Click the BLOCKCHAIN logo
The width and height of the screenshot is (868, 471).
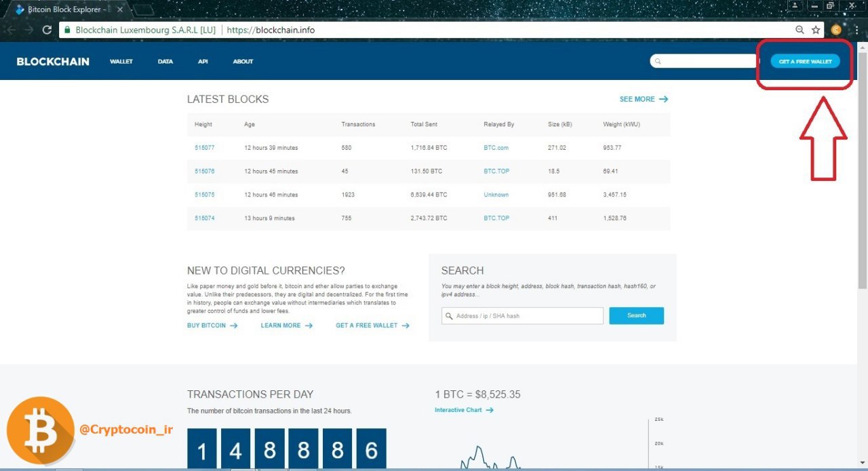click(53, 62)
